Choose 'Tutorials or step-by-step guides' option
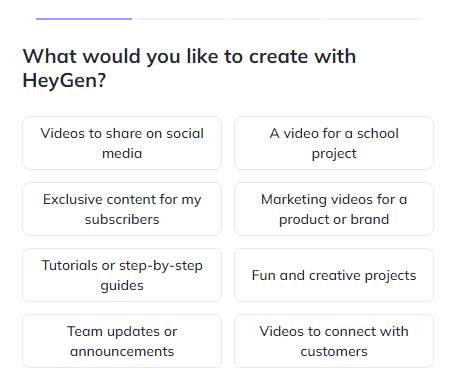This screenshot has height=385, width=455. point(122,275)
